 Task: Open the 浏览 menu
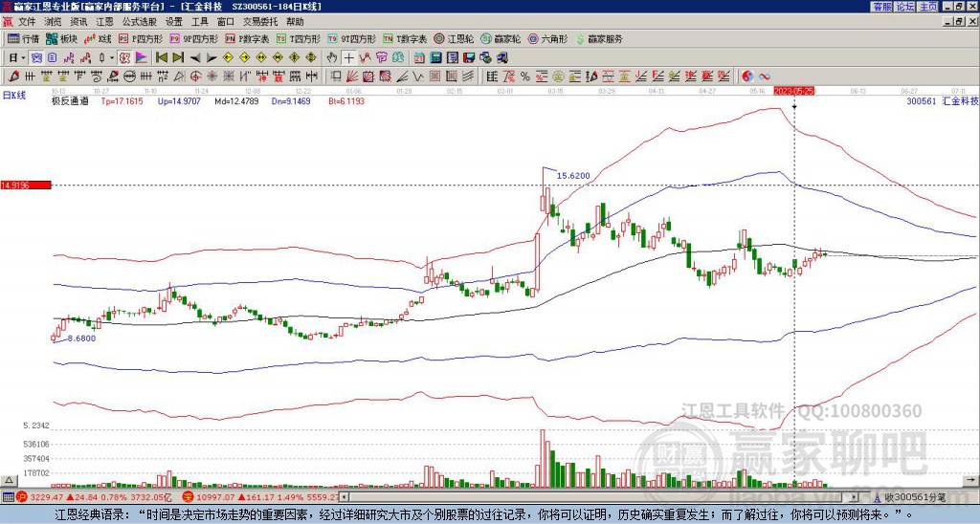point(54,22)
